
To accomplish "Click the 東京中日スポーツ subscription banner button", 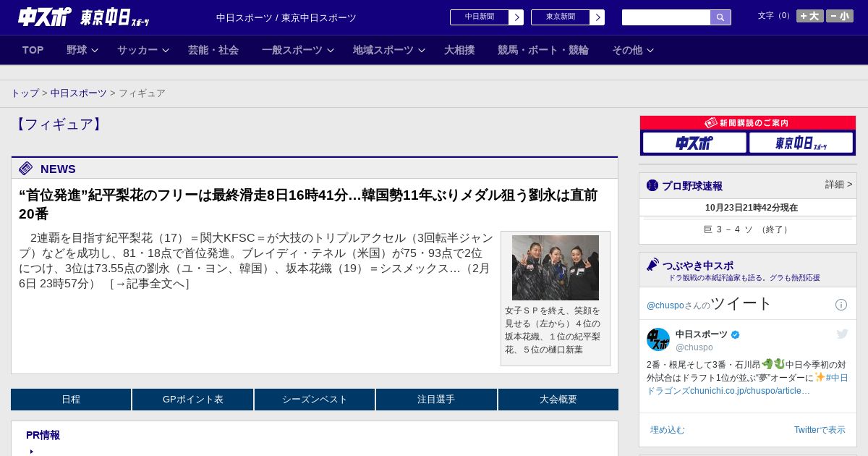I will point(801,143).
